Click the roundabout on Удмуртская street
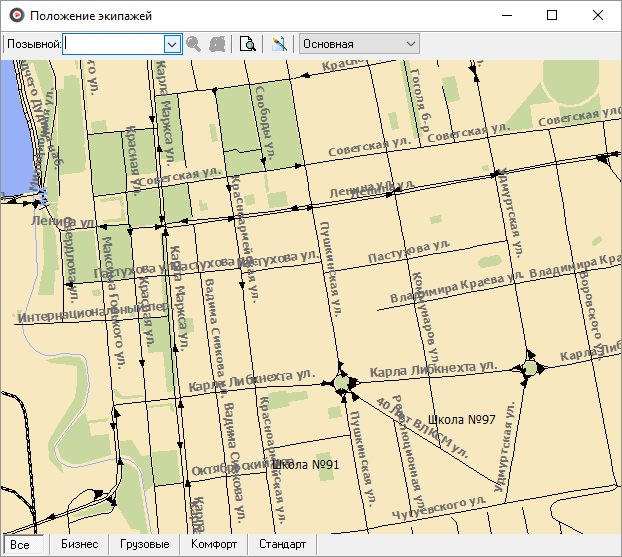Viewport: 622px width, 557px height. click(528, 369)
